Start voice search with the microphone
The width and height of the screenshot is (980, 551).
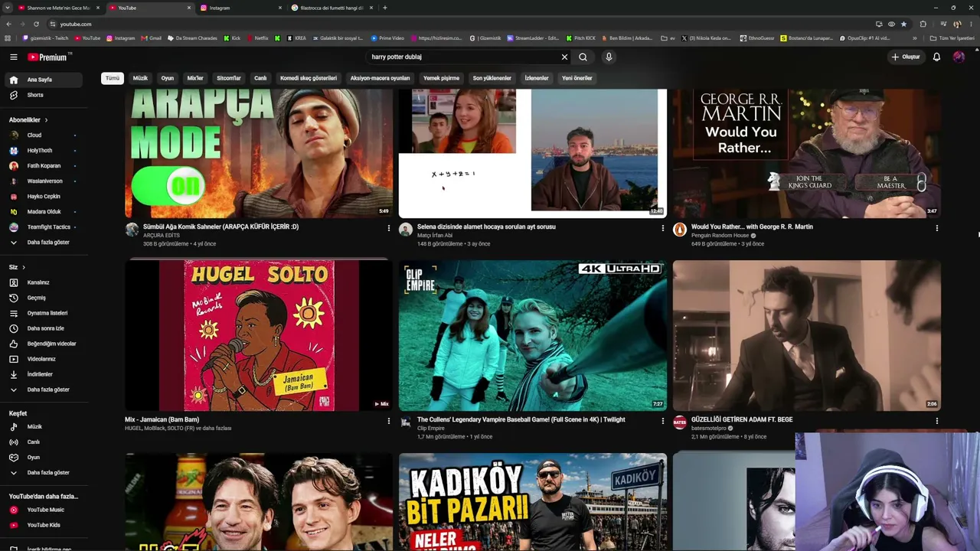[609, 57]
